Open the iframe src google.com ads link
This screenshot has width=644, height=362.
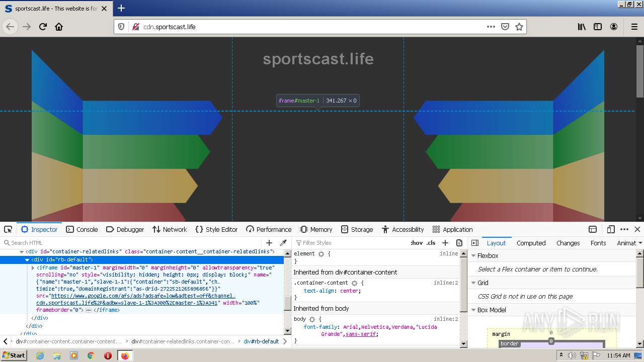point(142,296)
